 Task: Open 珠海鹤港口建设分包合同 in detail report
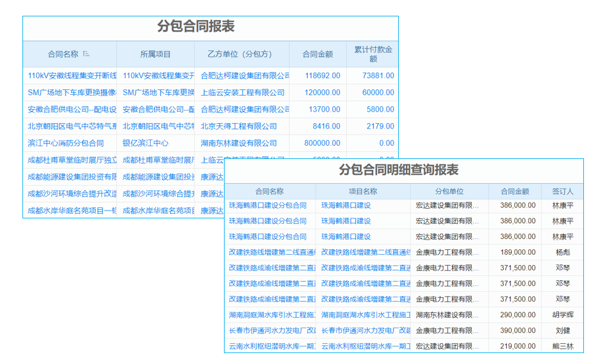coord(268,205)
